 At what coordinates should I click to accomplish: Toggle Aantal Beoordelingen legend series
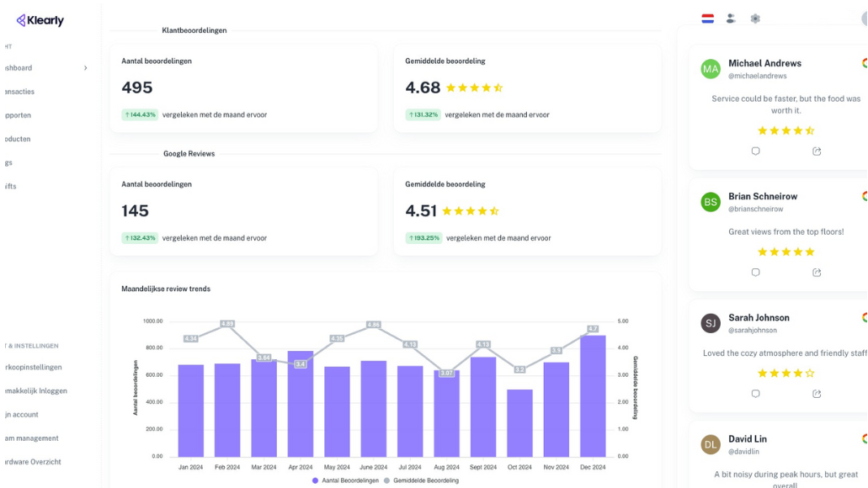click(x=345, y=480)
